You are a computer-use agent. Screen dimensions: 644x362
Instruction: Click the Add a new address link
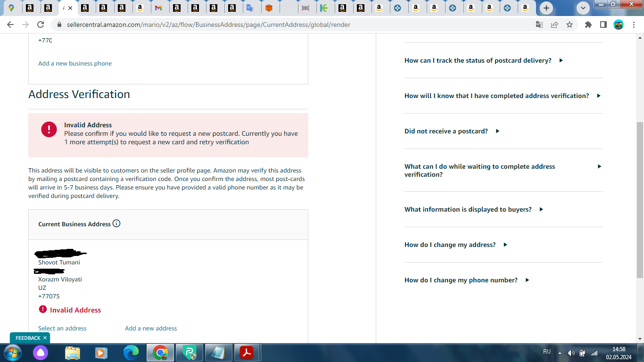tap(151, 328)
